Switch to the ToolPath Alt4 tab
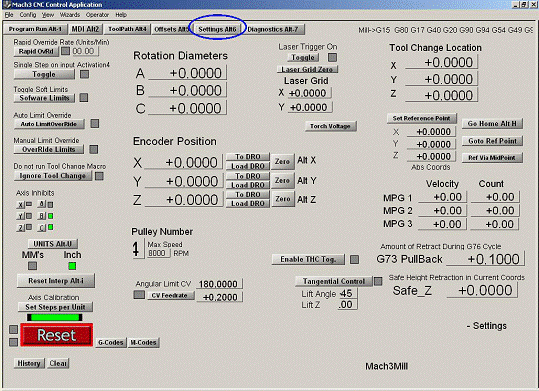This screenshot has height=391, width=539. pyautogui.click(x=127, y=29)
